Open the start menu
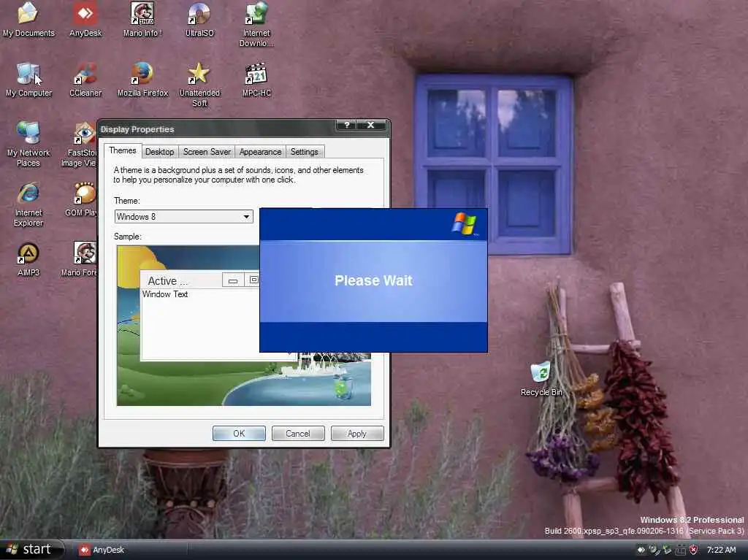Image resolution: width=748 pixels, height=560 pixels. pyautogui.click(x=31, y=550)
